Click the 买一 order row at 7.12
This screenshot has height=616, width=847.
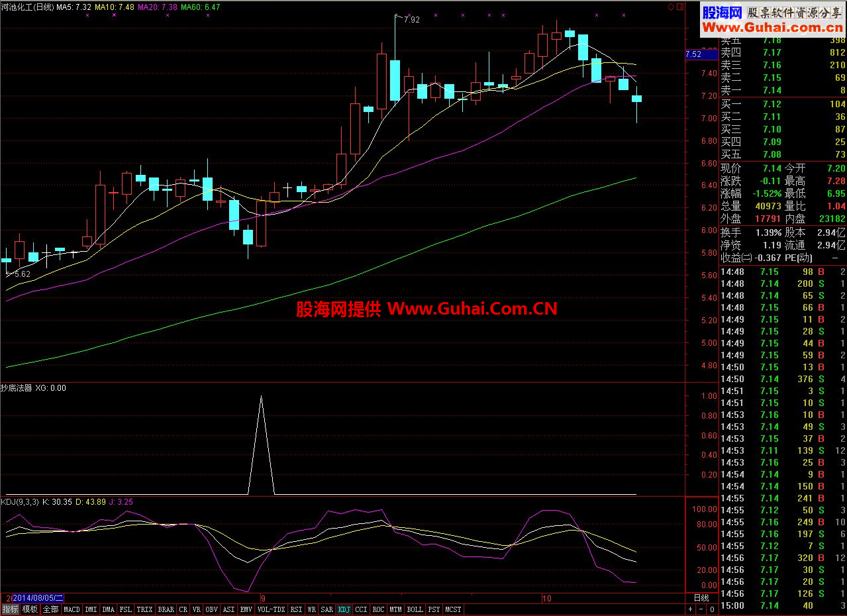click(x=783, y=104)
